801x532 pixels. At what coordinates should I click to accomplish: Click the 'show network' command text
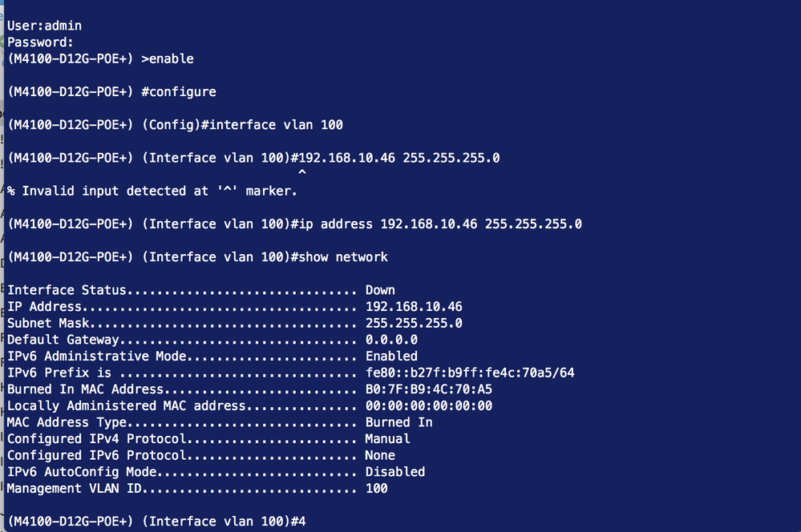[342, 256]
